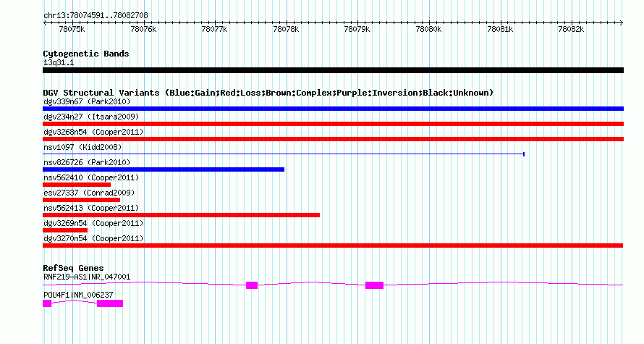Click the dgv339n67 (Park2010) label
This screenshot has width=644, height=344.
[87, 101]
